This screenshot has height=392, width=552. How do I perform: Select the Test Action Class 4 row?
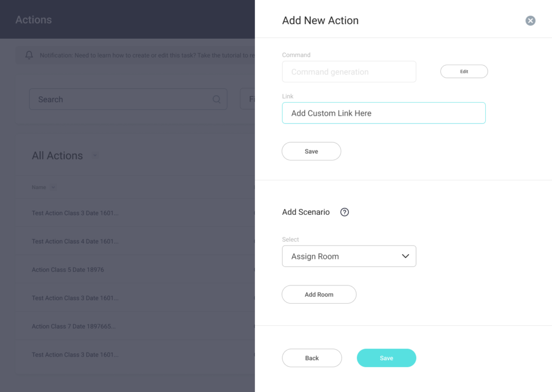(75, 241)
